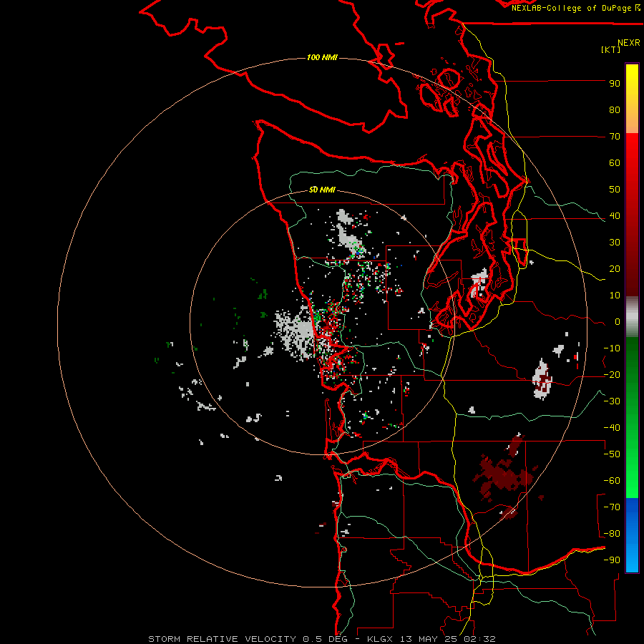This screenshot has width=644, height=644.
Task: Click the positive 20 value on the velocity scale
Action: click(x=615, y=268)
